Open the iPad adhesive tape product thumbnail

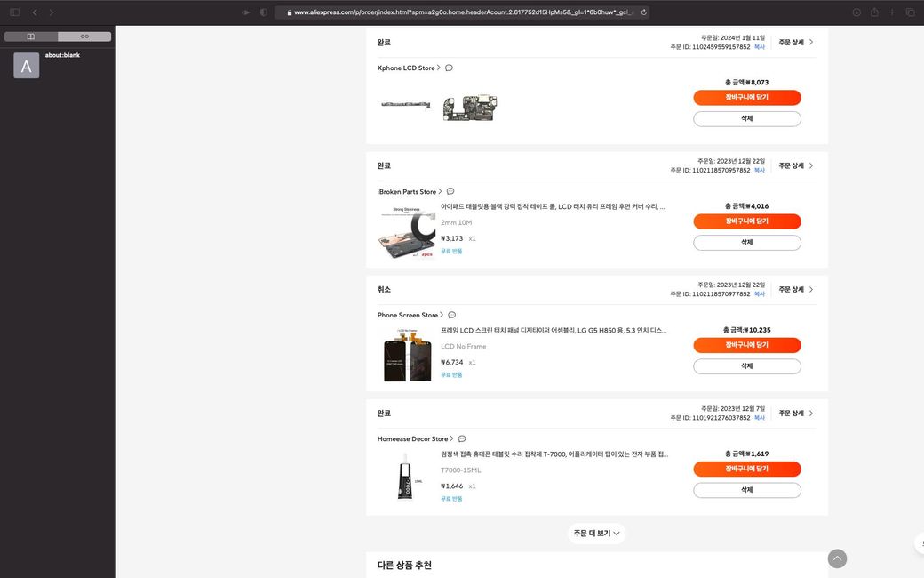tap(407, 231)
